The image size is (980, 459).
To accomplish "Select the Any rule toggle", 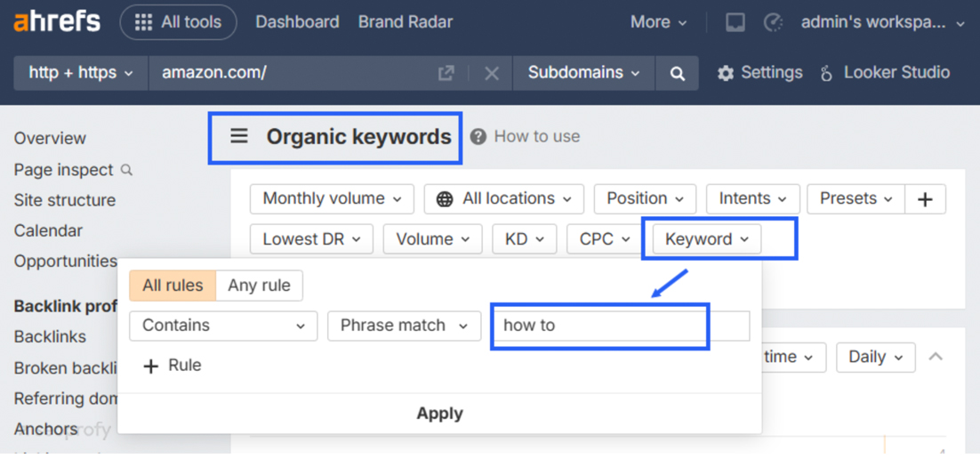I will click(x=259, y=286).
